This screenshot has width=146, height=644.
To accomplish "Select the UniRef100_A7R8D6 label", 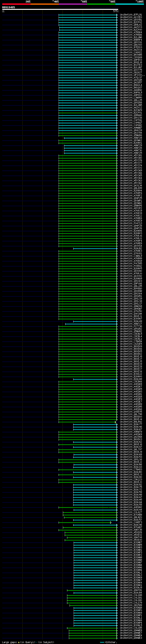I will [131, 35].
